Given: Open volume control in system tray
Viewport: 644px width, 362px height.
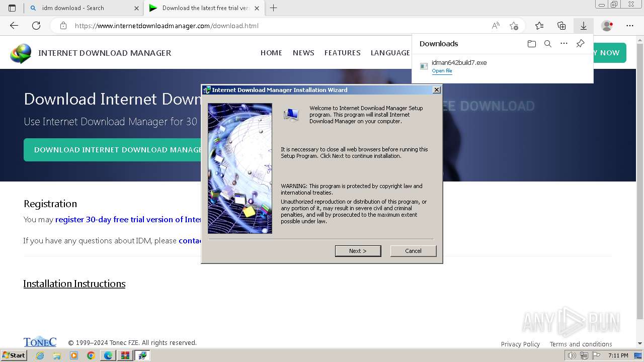Looking at the screenshot, I should (572, 355).
